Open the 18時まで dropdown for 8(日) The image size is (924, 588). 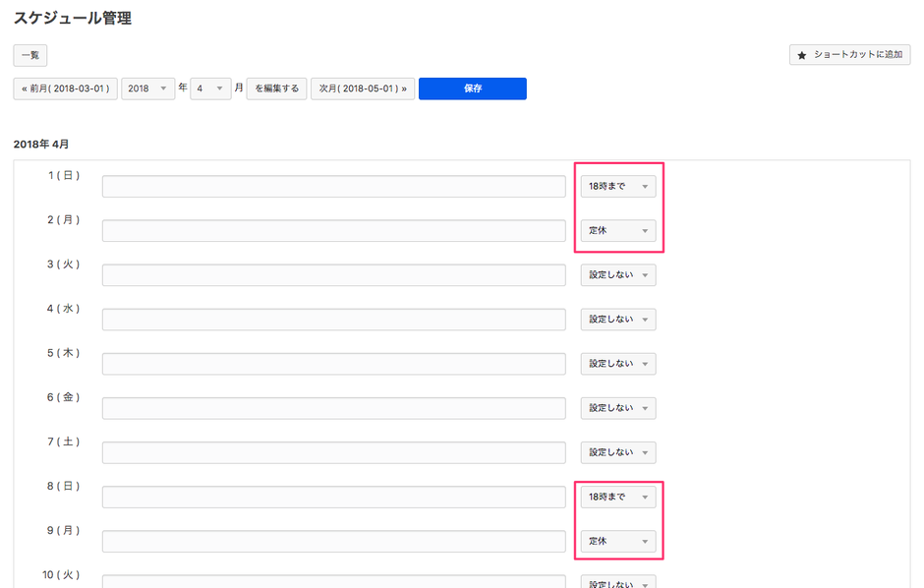618,497
